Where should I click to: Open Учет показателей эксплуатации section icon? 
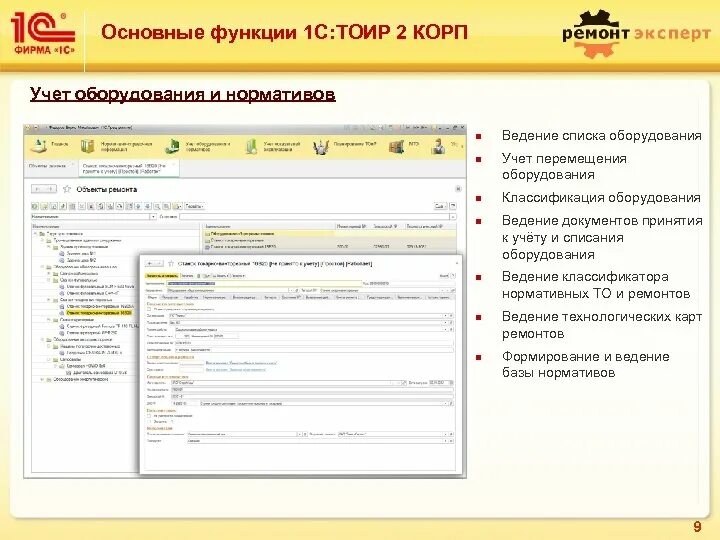pos(251,146)
